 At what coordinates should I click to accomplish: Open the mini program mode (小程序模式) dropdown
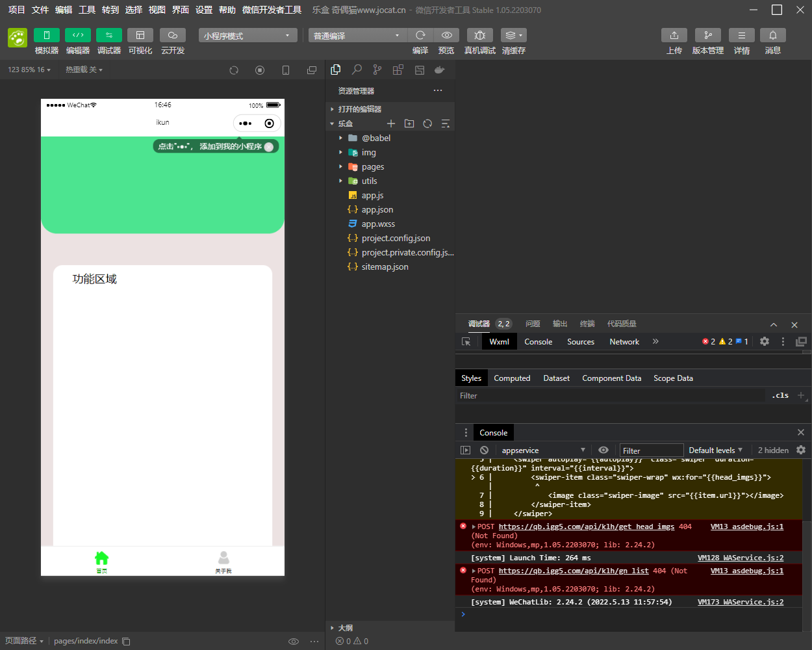click(x=247, y=36)
